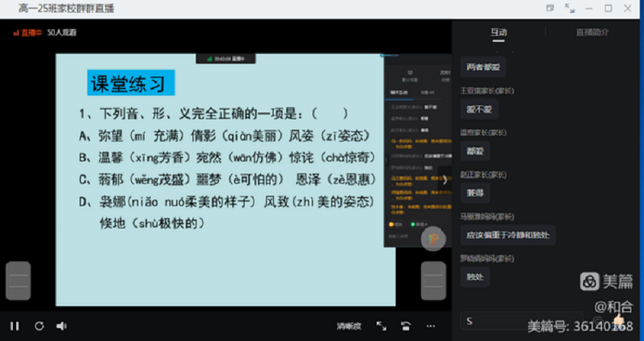Image resolution: width=644 pixels, height=341 pixels.
Task: Click the pop-out window icon in title bar
Action: (x=550, y=8)
